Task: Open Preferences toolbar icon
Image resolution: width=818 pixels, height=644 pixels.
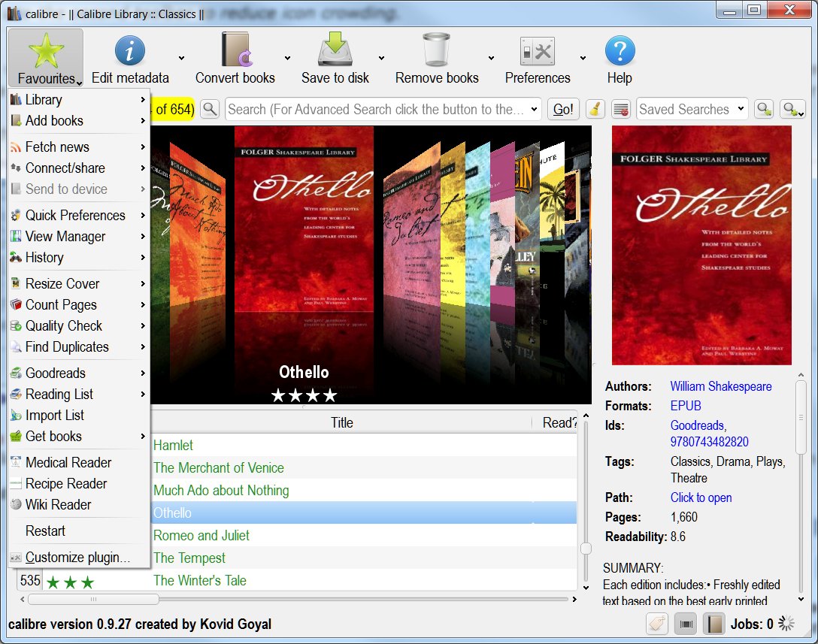Action: (538, 51)
